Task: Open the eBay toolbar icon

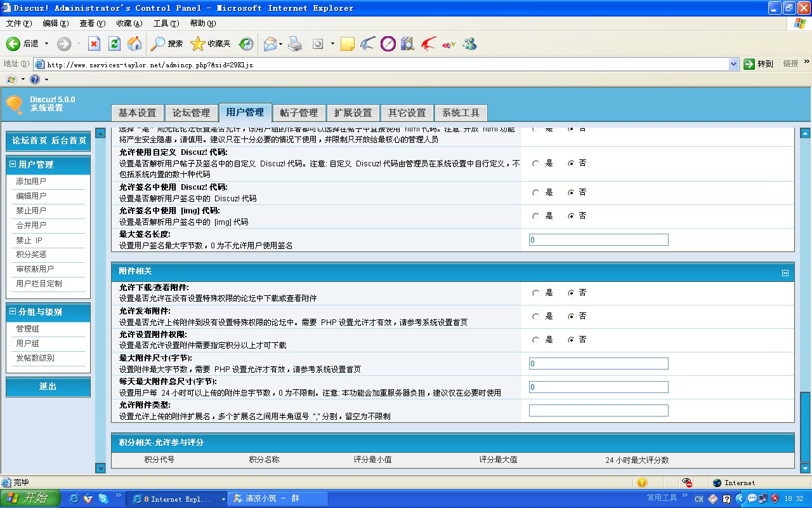Action: tap(449, 44)
